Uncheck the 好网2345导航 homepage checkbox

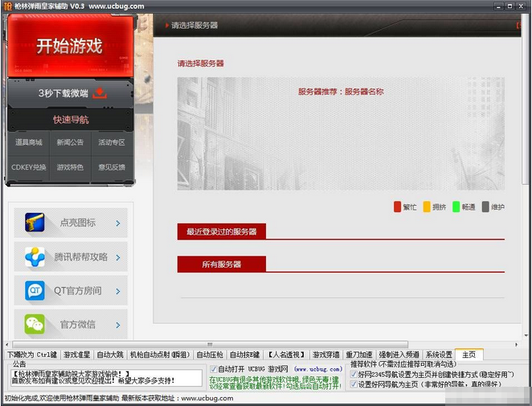click(x=354, y=374)
